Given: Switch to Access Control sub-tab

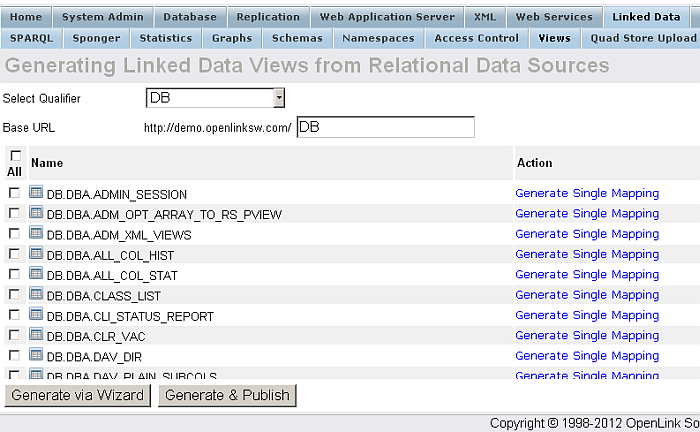Looking at the screenshot, I should (476, 38).
